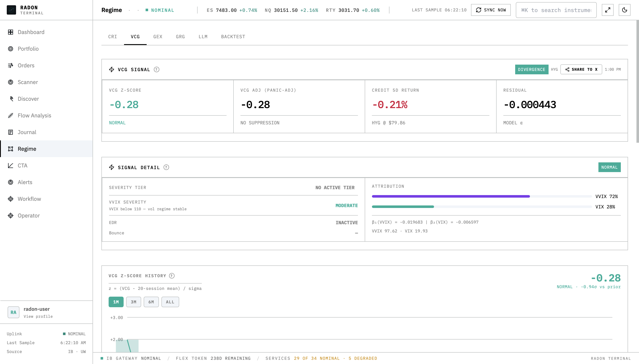Click INACTIVE EDR status

[x=347, y=223]
